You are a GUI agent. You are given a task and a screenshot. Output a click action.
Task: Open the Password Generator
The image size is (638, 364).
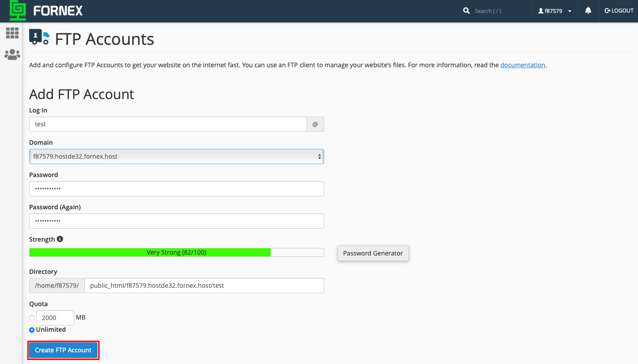tap(373, 253)
